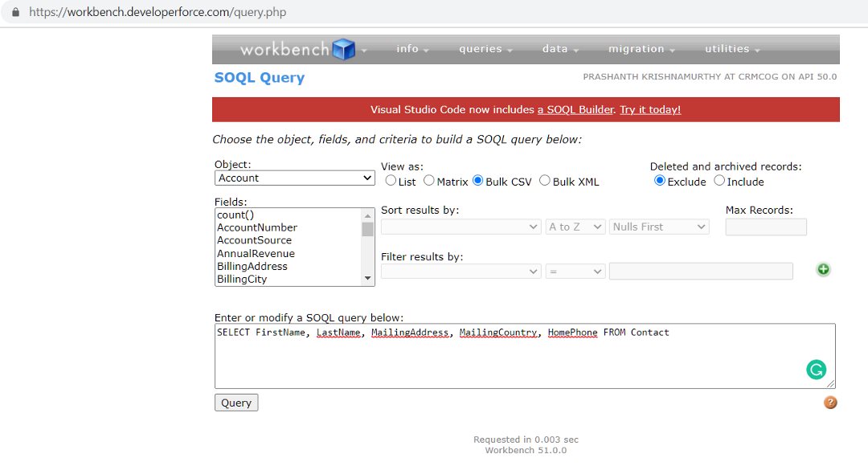Open the filter operator equals dropdown

point(575,272)
